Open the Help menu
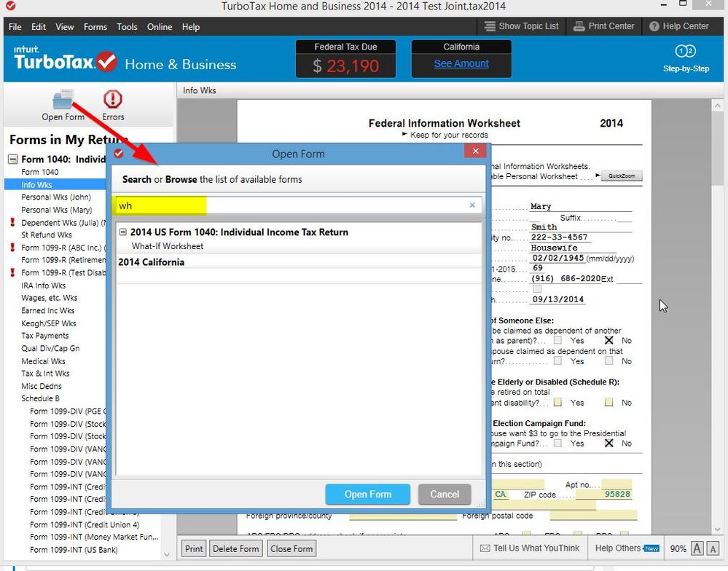The image size is (728, 571). 191,27
